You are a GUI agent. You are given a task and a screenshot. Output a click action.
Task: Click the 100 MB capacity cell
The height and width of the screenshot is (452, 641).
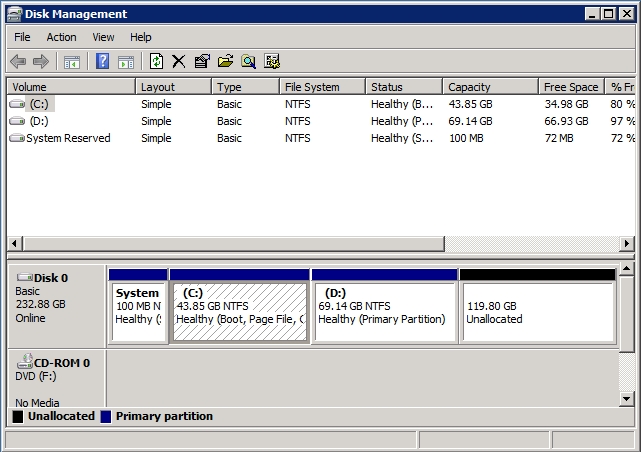466,139
